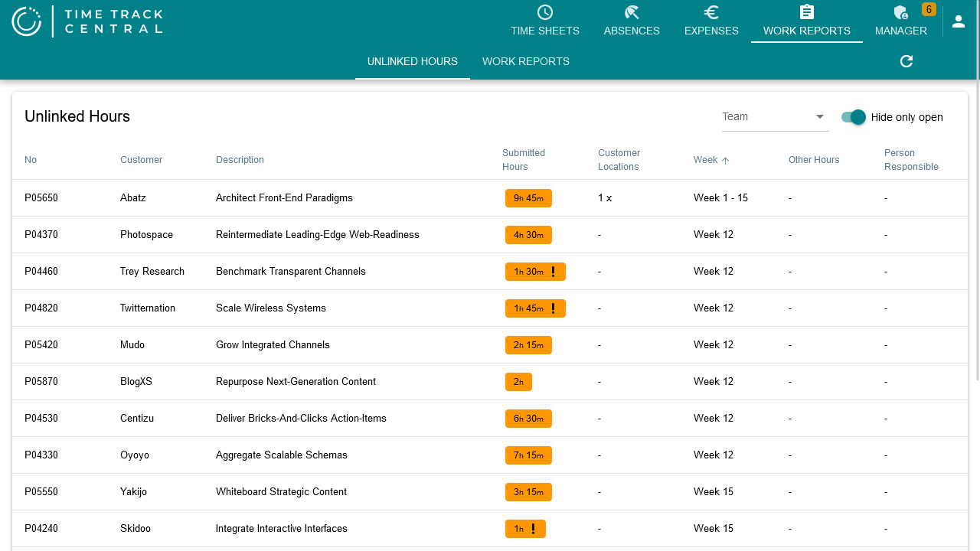Click the 9h 45m hours chip for Abatz
Viewport: 980px width, 551px height.
click(528, 198)
